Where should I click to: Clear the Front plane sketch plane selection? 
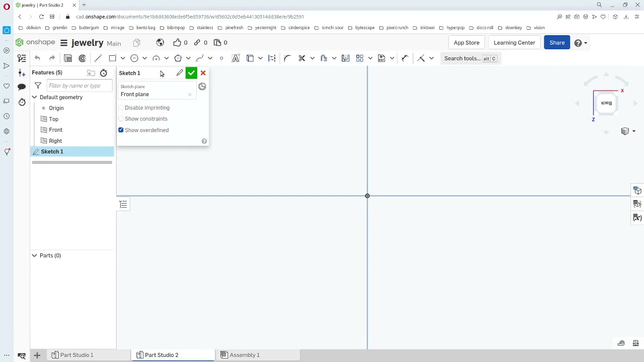pos(190,95)
